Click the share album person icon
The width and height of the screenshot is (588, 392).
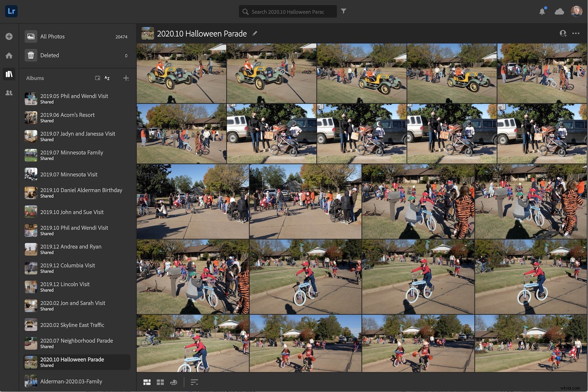pyautogui.click(x=563, y=34)
